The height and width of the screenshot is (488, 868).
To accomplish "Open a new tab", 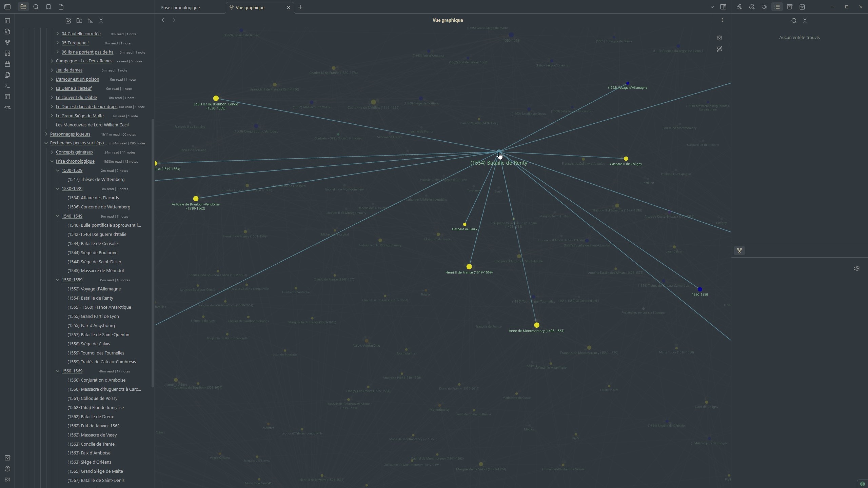I will (300, 7).
